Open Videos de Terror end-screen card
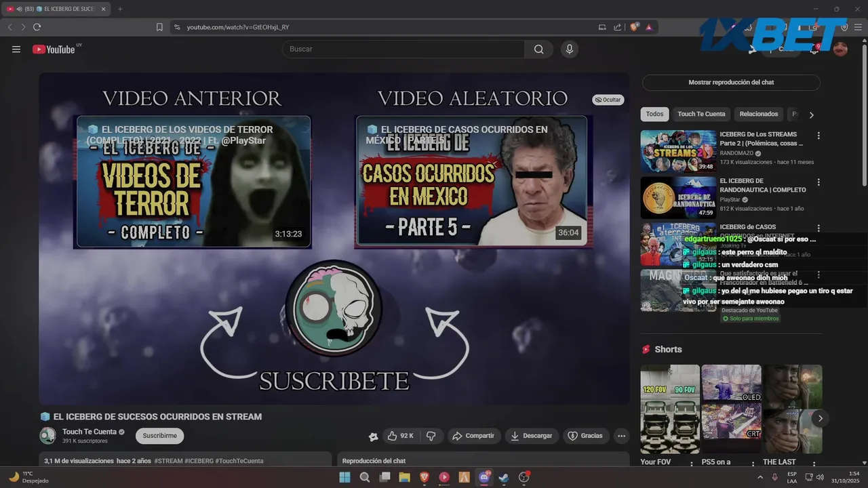868x488 pixels. coord(193,182)
